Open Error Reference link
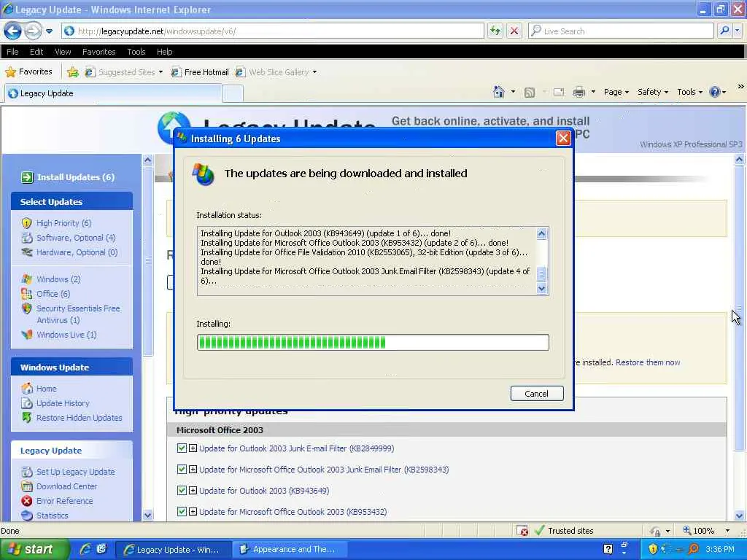Image resolution: width=747 pixels, height=560 pixels. click(64, 501)
